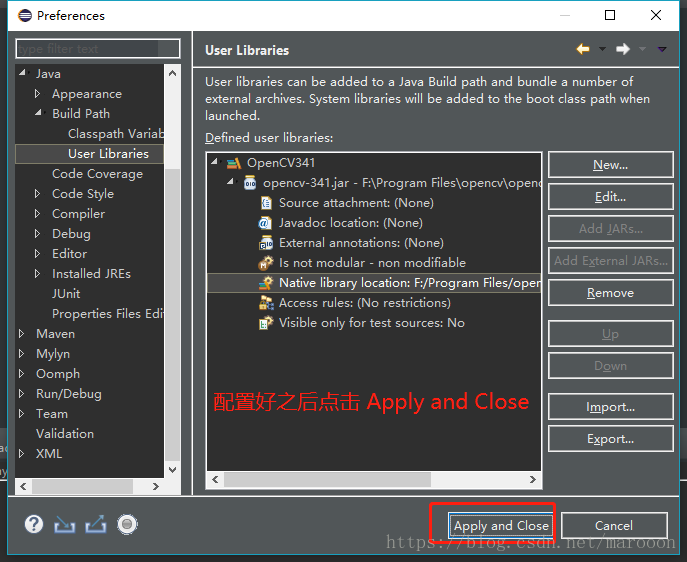The image size is (687, 562).
Task: Click the export preferences icon
Action: tap(96, 524)
